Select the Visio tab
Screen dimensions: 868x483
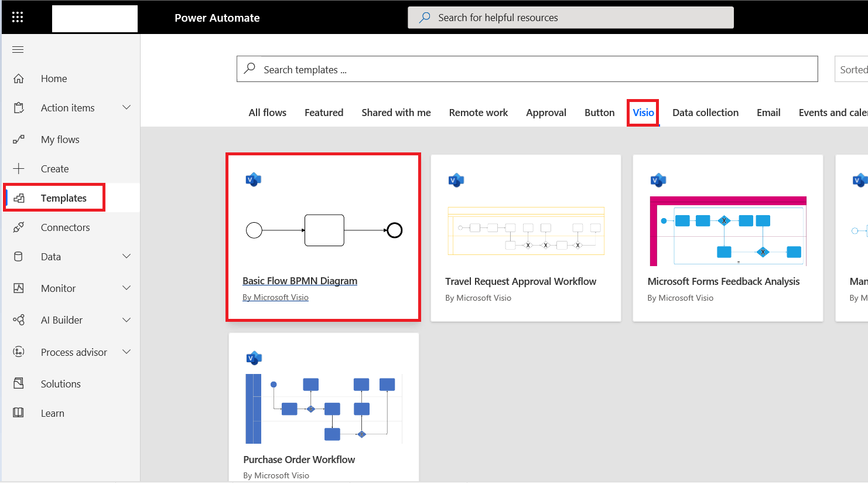(x=643, y=113)
